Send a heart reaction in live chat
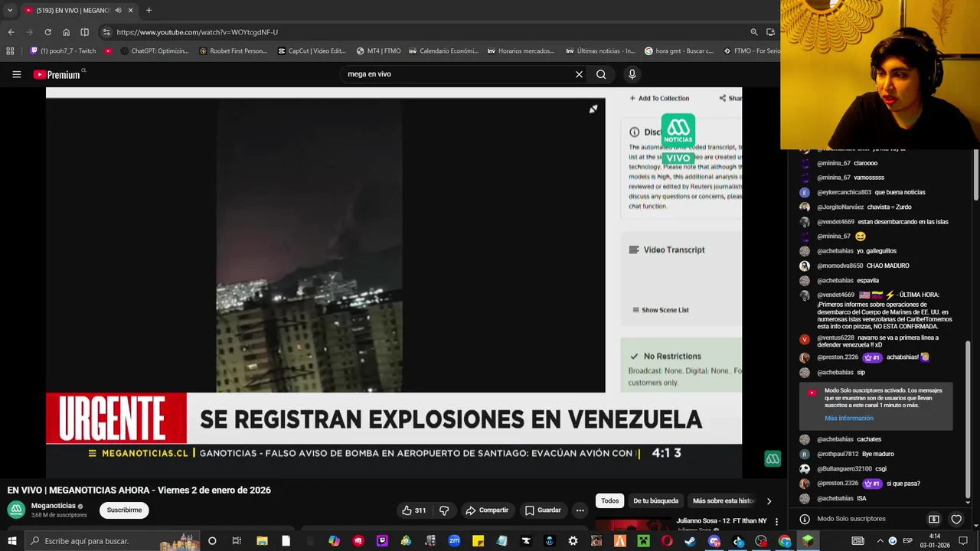 point(956,519)
